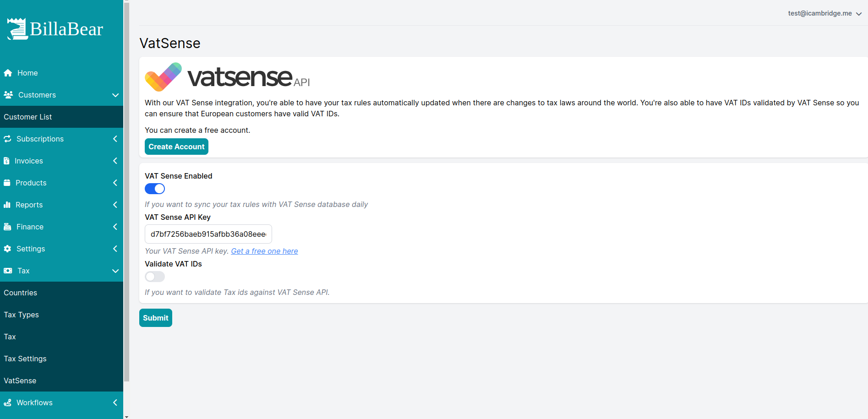Open the Tax submenu item below Tax Types
The height and width of the screenshot is (419, 868).
coord(61,337)
